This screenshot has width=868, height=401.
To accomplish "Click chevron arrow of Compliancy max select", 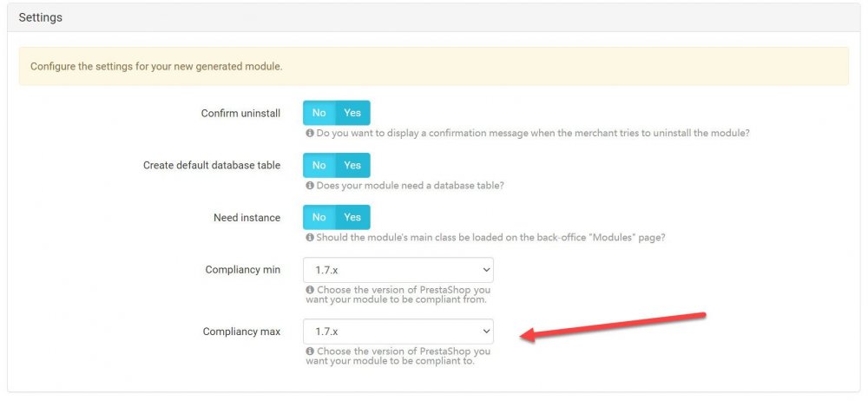I will [486, 332].
